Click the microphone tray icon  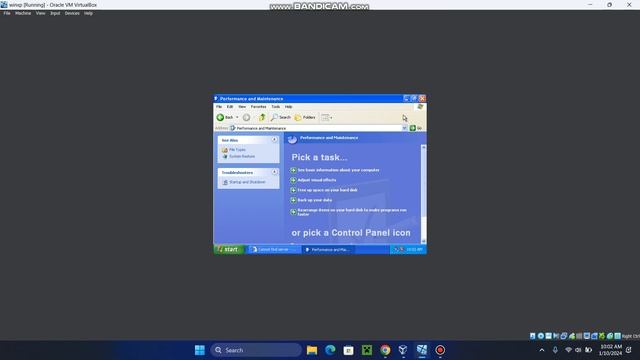tap(555, 350)
